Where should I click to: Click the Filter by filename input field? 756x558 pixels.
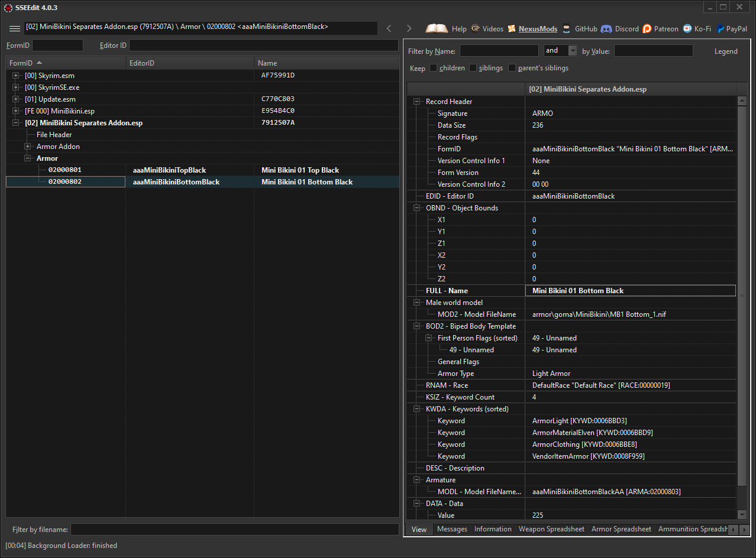[234, 529]
